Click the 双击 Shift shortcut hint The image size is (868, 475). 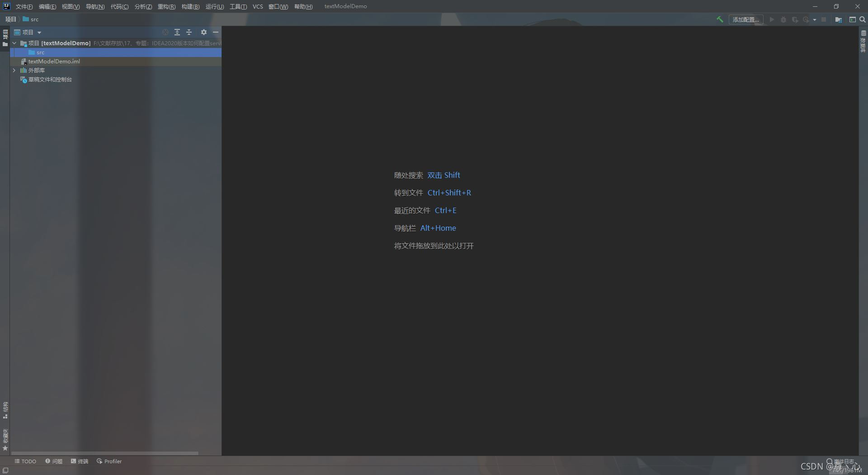pos(444,175)
